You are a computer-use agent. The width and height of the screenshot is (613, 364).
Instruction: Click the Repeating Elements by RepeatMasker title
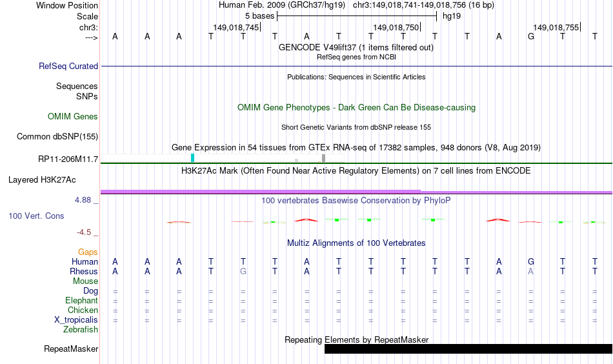coord(356,339)
